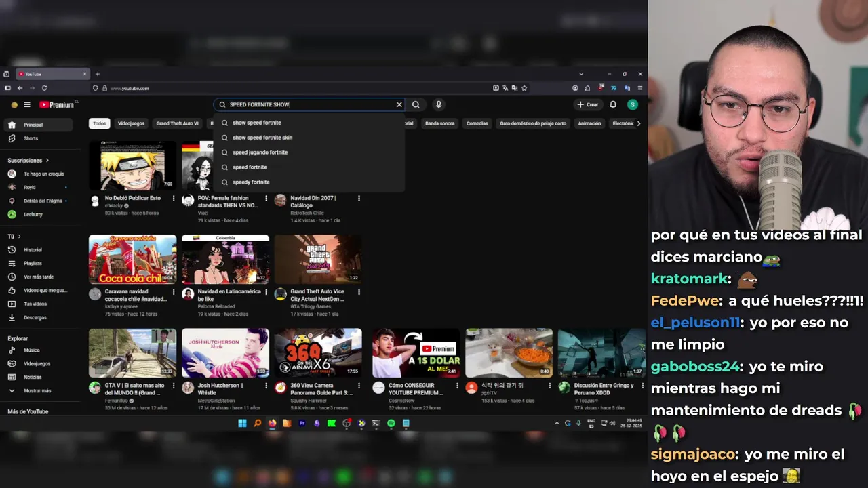The image size is (868, 488).
Task: Open Videojuegos under Explorar
Action: 38,364
